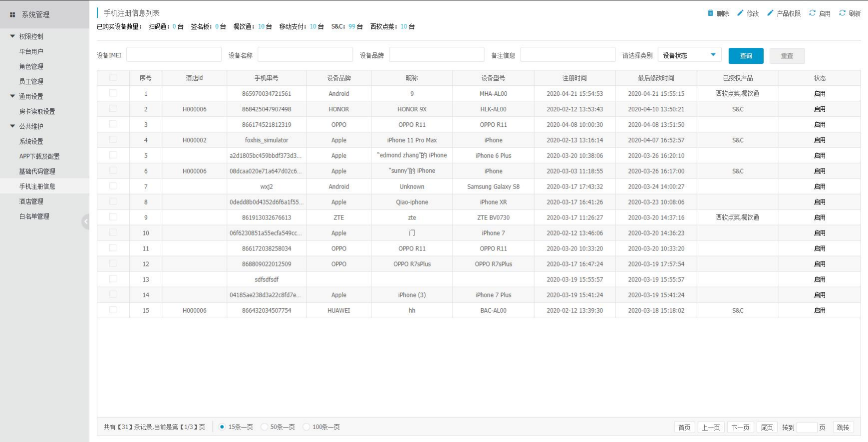
Task: Go to 白名单管理 in sidebar
Action: tap(34, 217)
